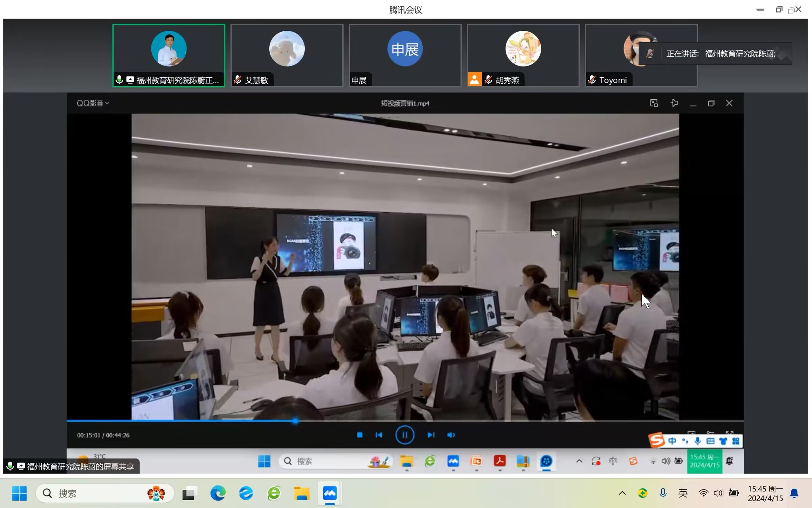Click taskbar input language 英 indicator
The height and width of the screenshot is (508, 812).
(683, 493)
